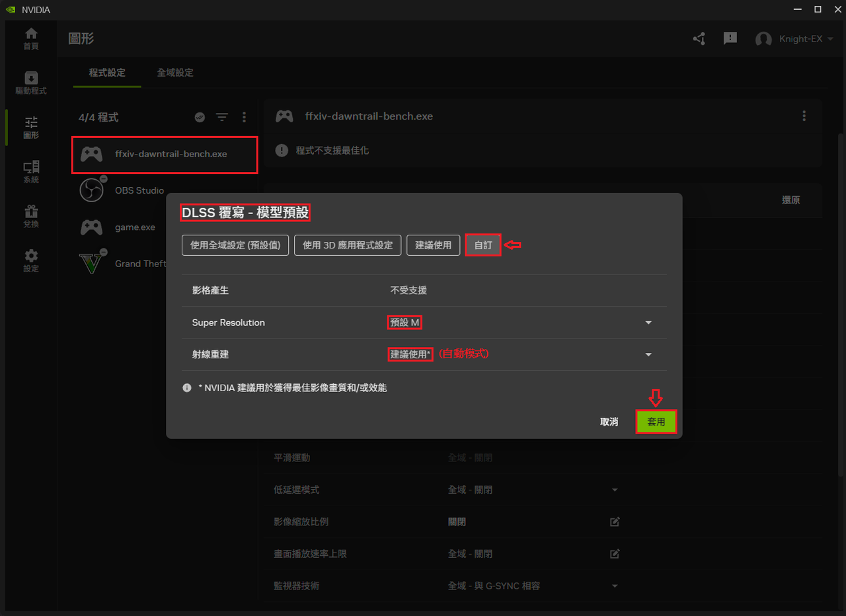This screenshot has width=846, height=616.
Task: Select game.exe in the program list
Action: (x=135, y=227)
